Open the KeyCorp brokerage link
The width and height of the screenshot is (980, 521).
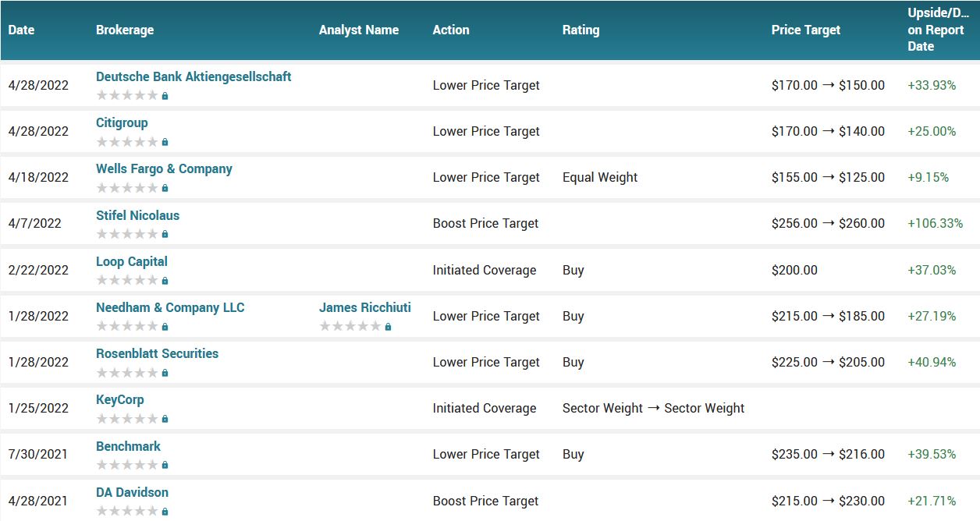coord(120,399)
